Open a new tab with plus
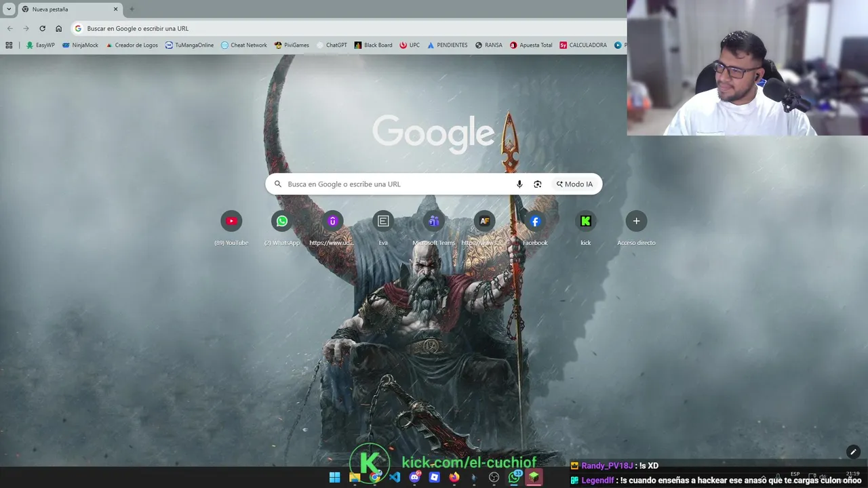This screenshot has width=868, height=488. coord(132,9)
